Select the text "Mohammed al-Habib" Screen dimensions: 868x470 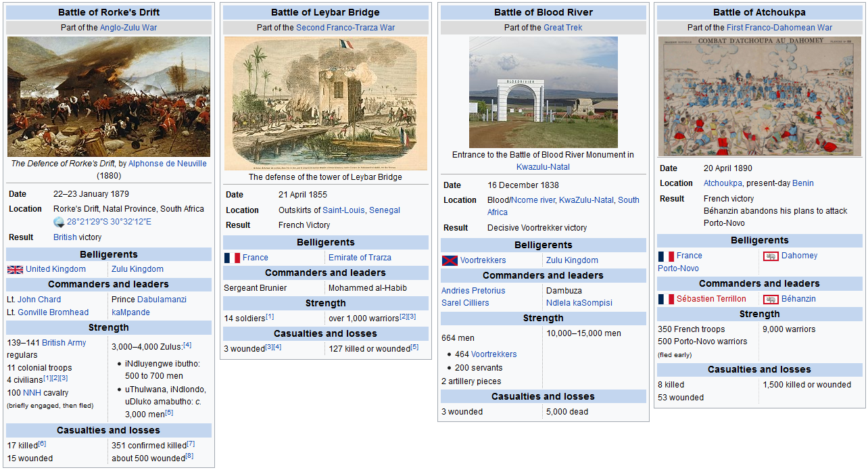(368, 288)
